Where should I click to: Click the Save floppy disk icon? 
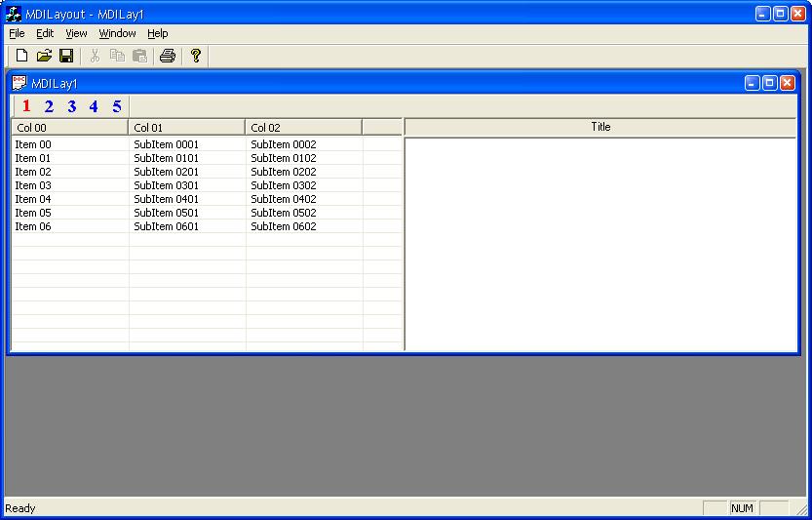click(66, 56)
